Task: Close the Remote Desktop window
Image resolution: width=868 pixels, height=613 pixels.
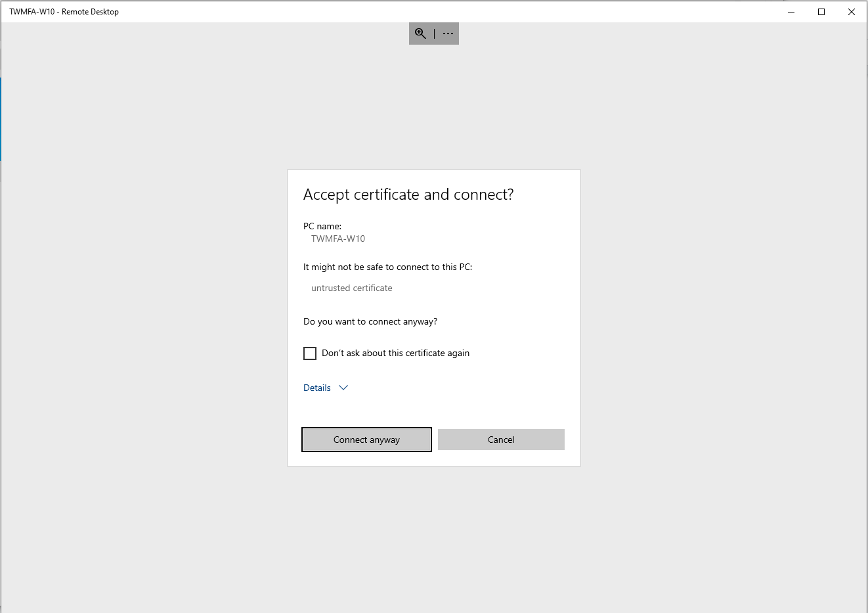Action: coord(852,12)
